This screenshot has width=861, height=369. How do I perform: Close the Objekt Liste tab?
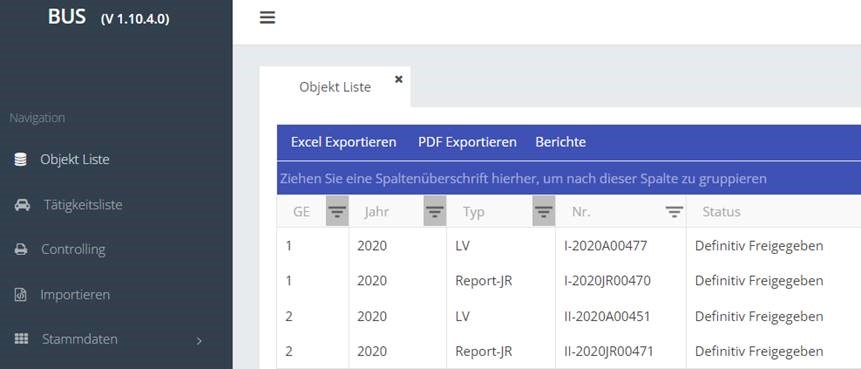[x=399, y=79]
